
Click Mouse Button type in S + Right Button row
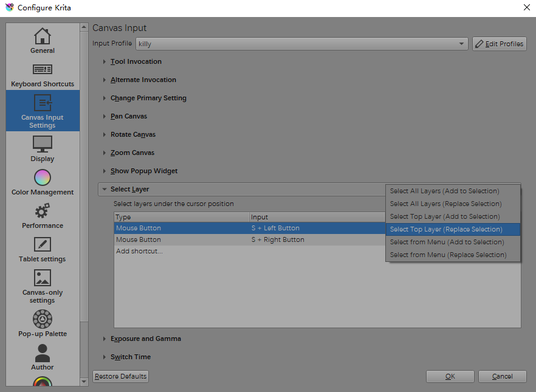[x=182, y=239]
